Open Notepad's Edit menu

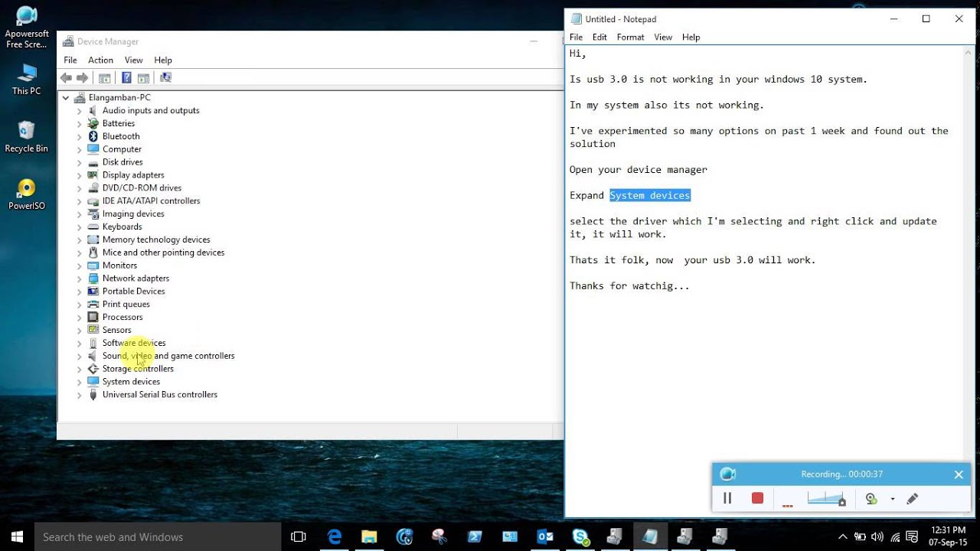599,37
